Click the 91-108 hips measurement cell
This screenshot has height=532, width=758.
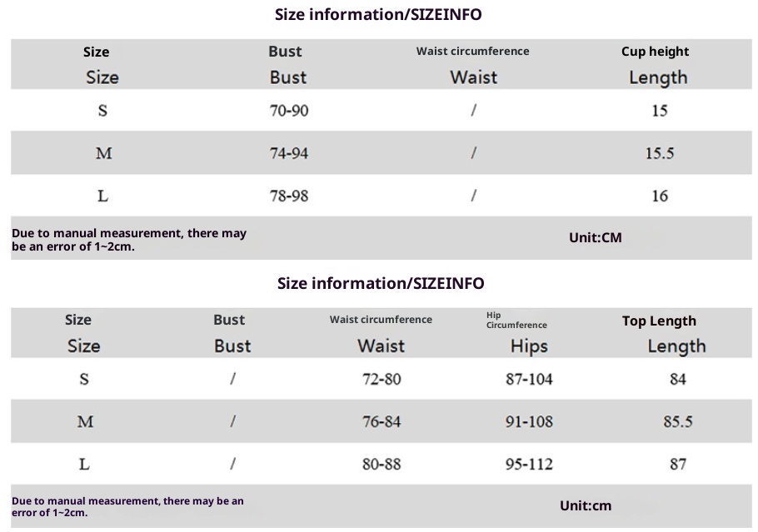click(529, 422)
